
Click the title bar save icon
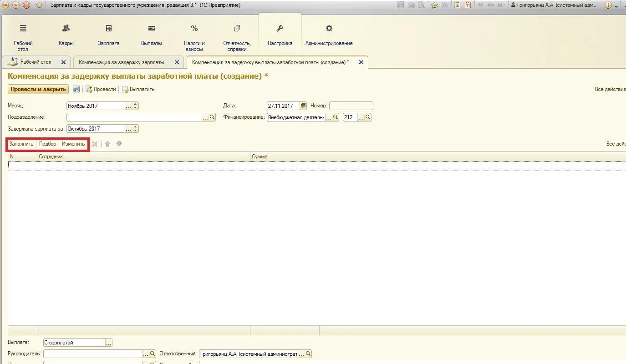click(x=400, y=5)
